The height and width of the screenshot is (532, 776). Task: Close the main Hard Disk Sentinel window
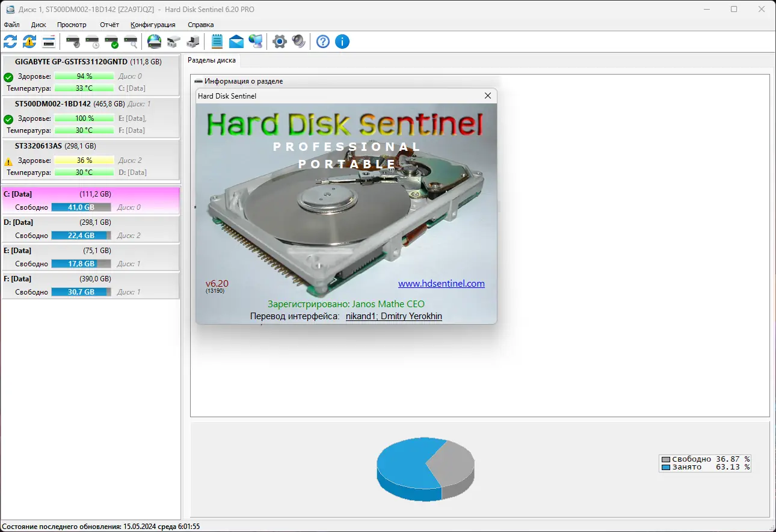click(x=762, y=9)
